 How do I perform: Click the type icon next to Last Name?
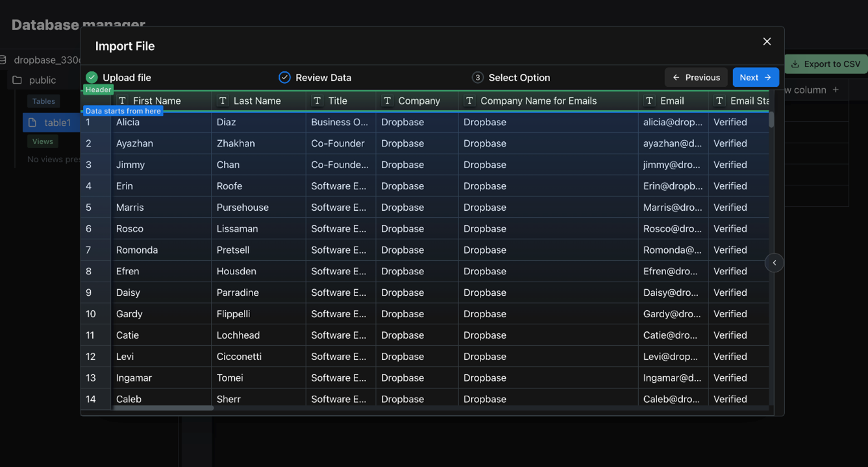point(223,101)
